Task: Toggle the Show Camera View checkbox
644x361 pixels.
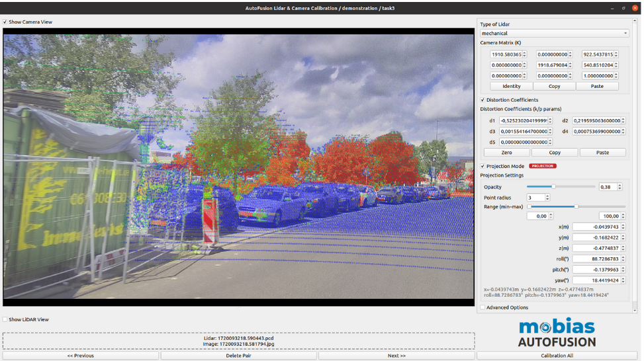Action: [5, 22]
